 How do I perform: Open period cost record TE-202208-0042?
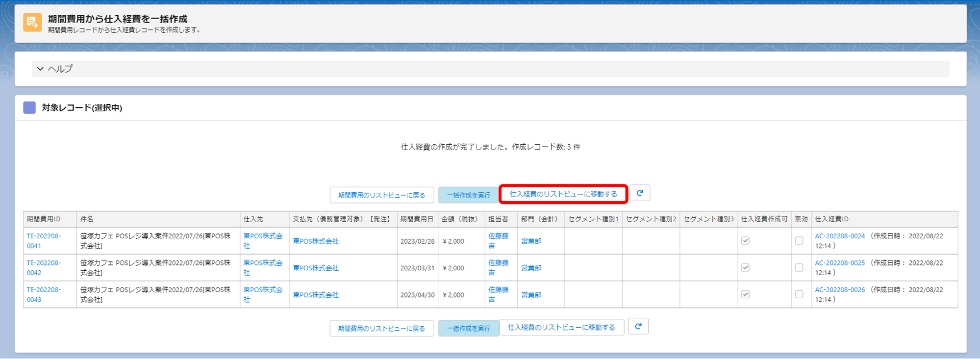tap(44, 268)
